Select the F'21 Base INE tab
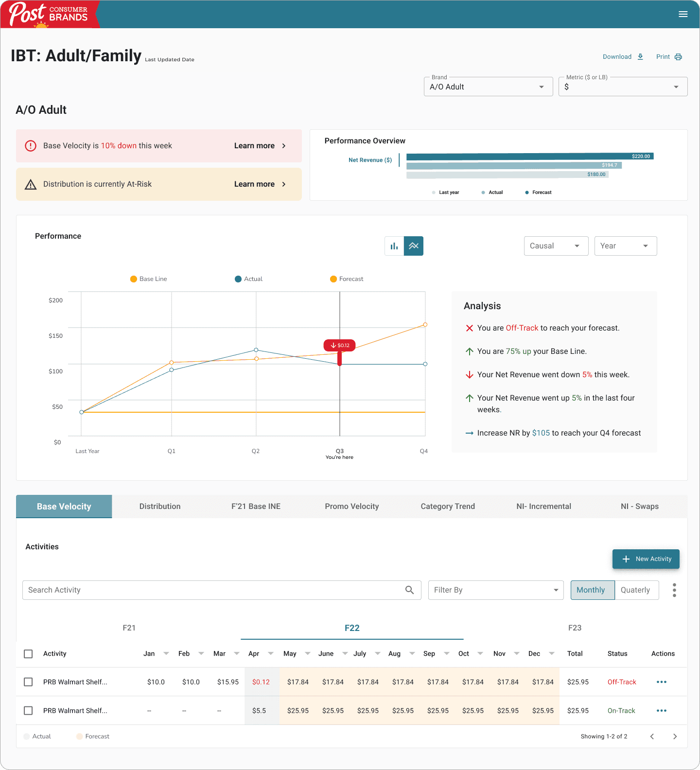 click(x=256, y=507)
